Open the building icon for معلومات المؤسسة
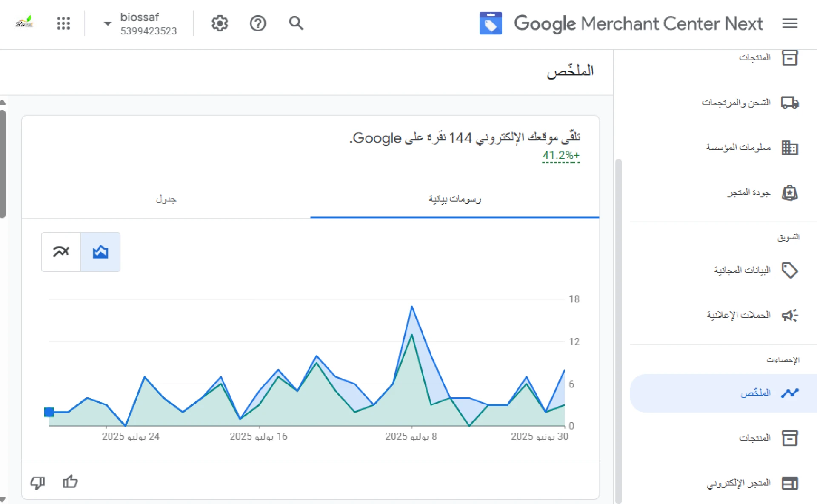Image resolution: width=817 pixels, height=504 pixels. click(x=789, y=148)
